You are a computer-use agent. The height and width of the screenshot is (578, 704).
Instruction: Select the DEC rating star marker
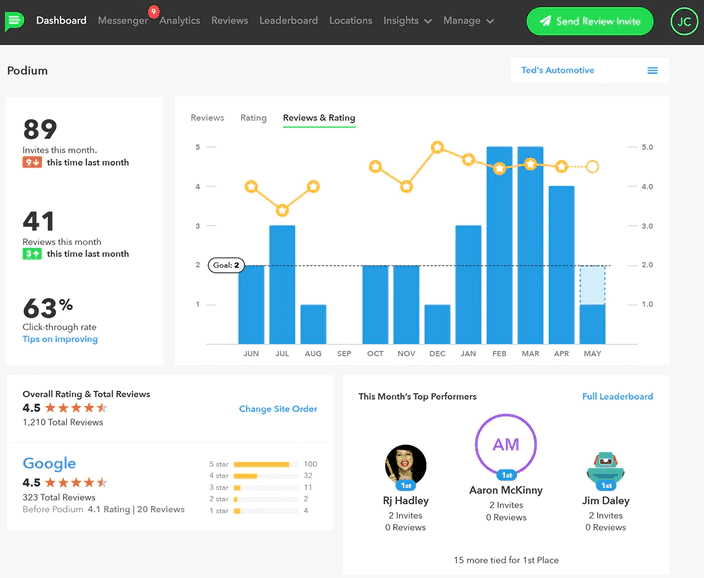(x=437, y=147)
